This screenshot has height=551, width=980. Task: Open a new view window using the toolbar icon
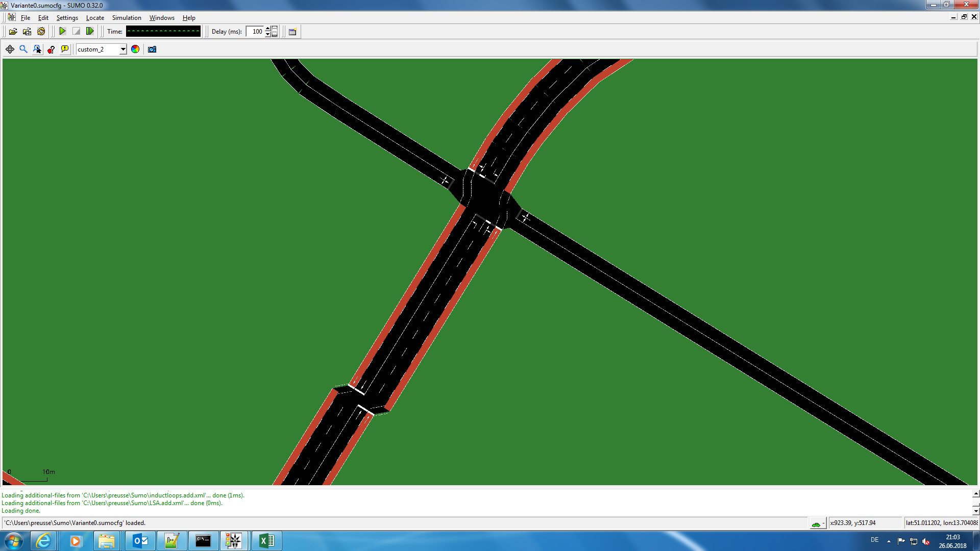(x=292, y=32)
